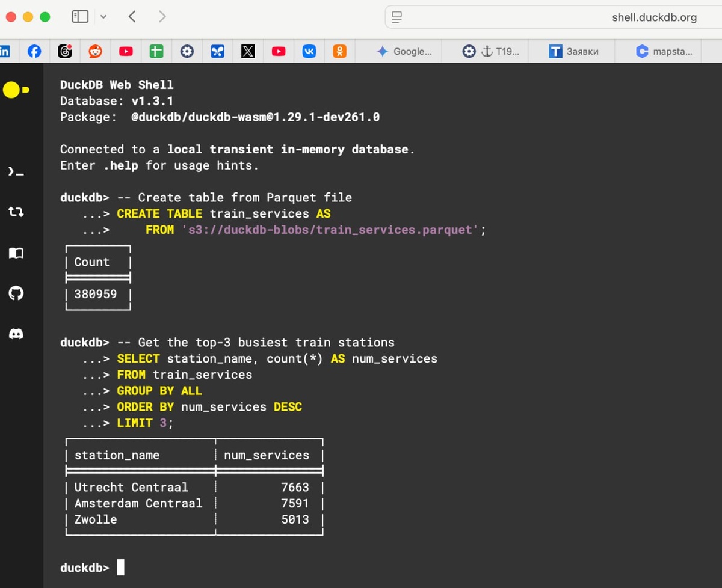
Task: Click the macOS green fullscreen button
Action: click(x=45, y=17)
